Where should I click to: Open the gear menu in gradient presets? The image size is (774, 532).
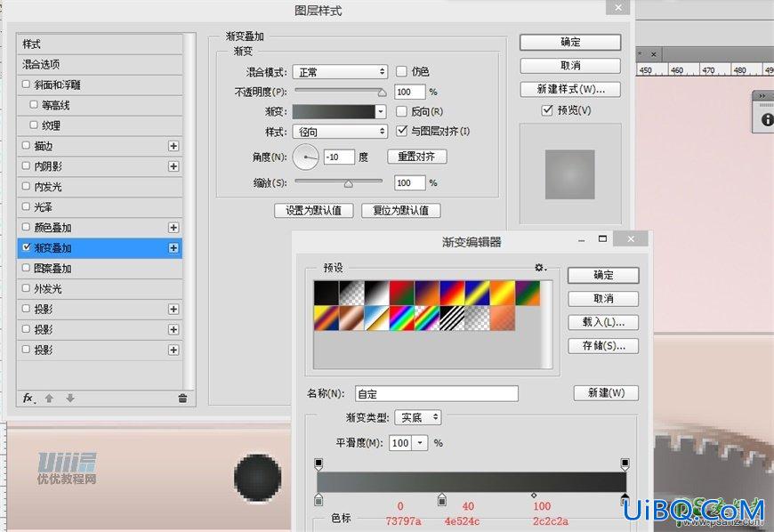pos(541,268)
